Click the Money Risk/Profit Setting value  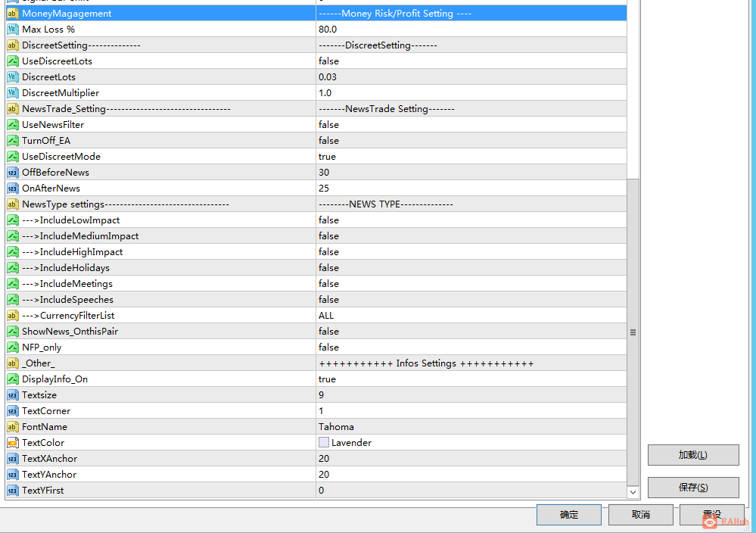[x=395, y=14]
